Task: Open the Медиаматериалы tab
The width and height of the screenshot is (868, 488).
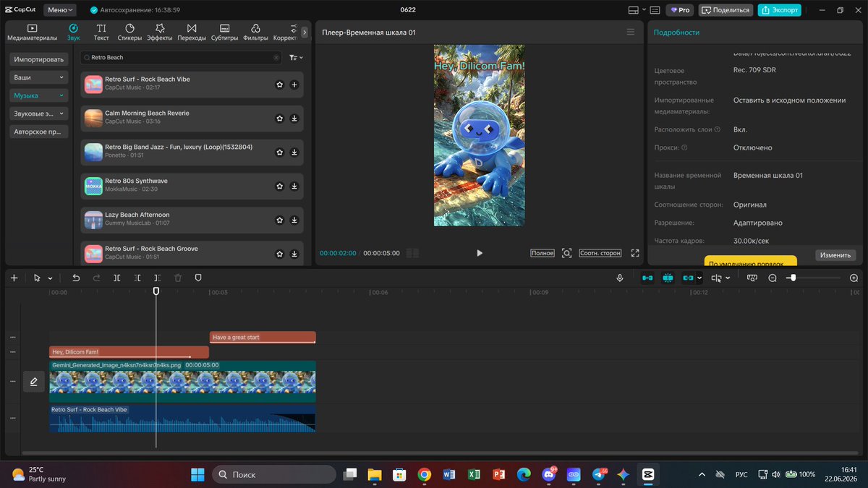Action: [32, 32]
